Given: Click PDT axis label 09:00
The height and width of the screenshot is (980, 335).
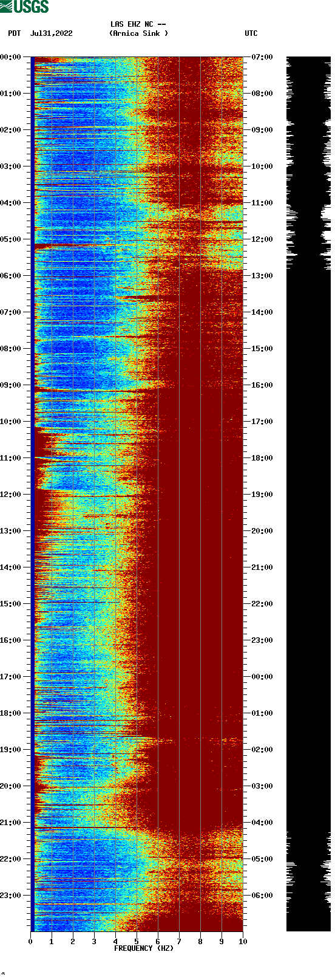Looking at the screenshot, I should [11, 385].
